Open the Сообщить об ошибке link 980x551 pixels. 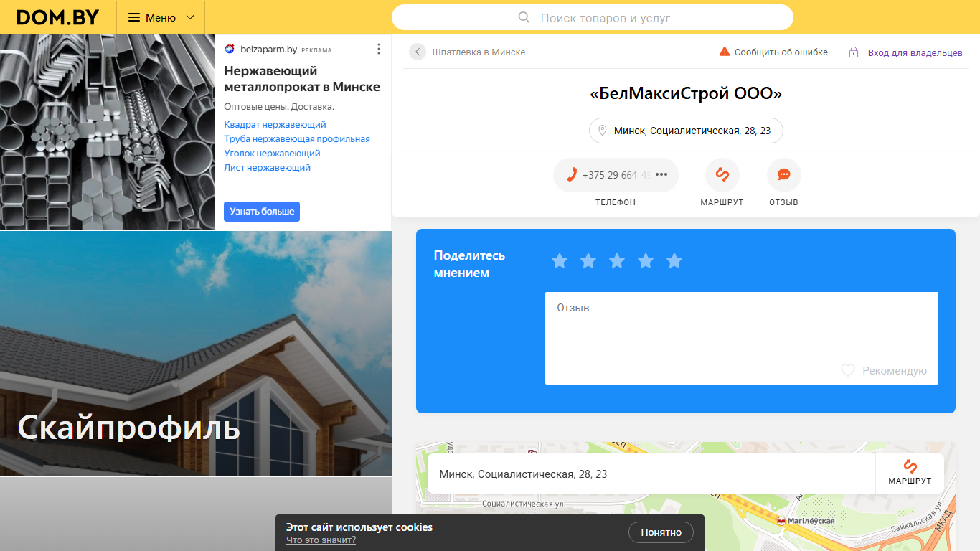point(781,52)
